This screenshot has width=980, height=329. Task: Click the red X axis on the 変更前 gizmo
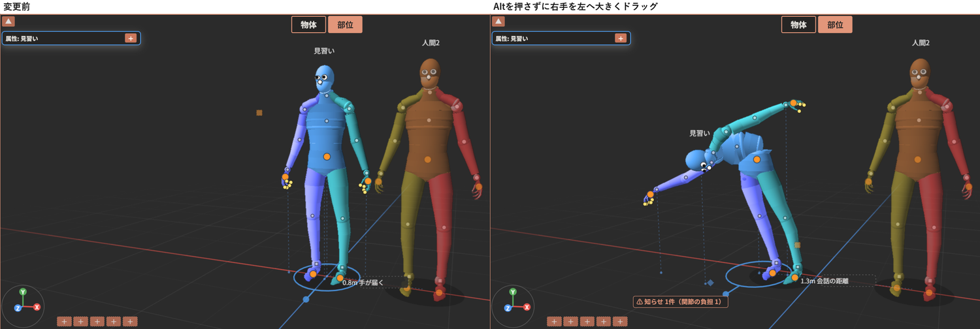(x=37, y=307)
